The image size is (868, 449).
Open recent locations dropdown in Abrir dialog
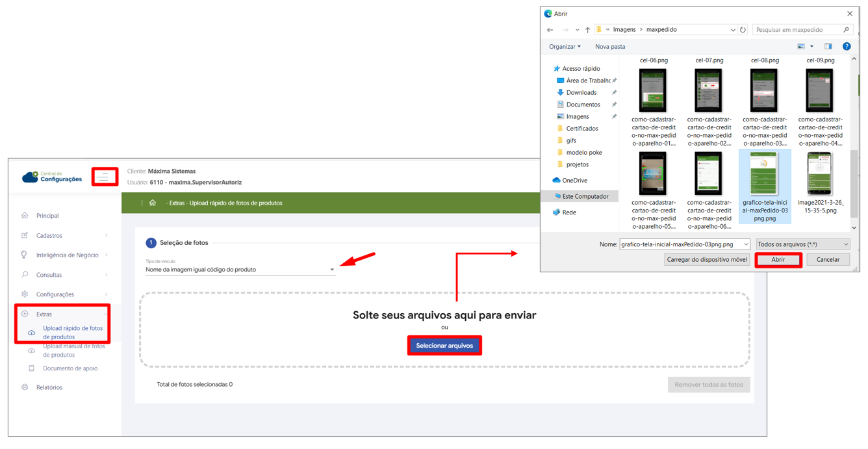[577, 30]
